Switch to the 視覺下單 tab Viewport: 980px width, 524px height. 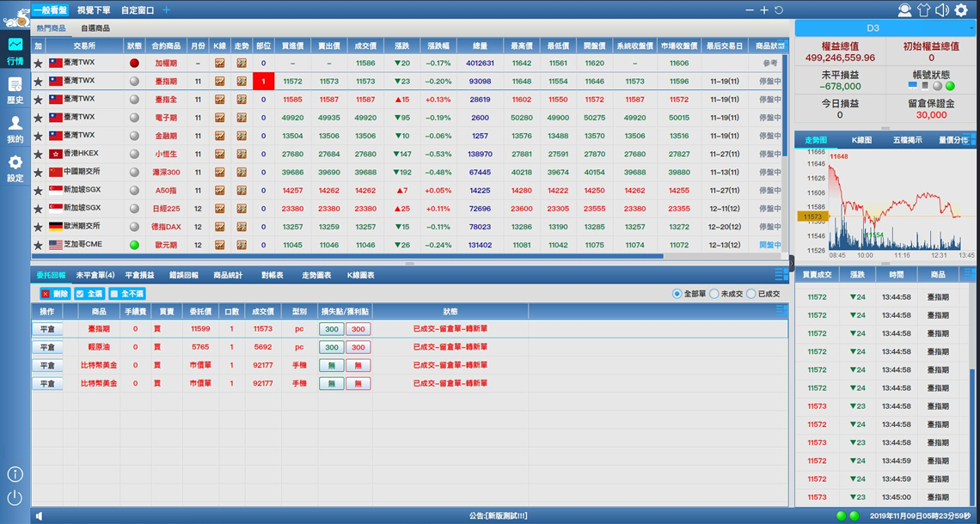(93, 10)
